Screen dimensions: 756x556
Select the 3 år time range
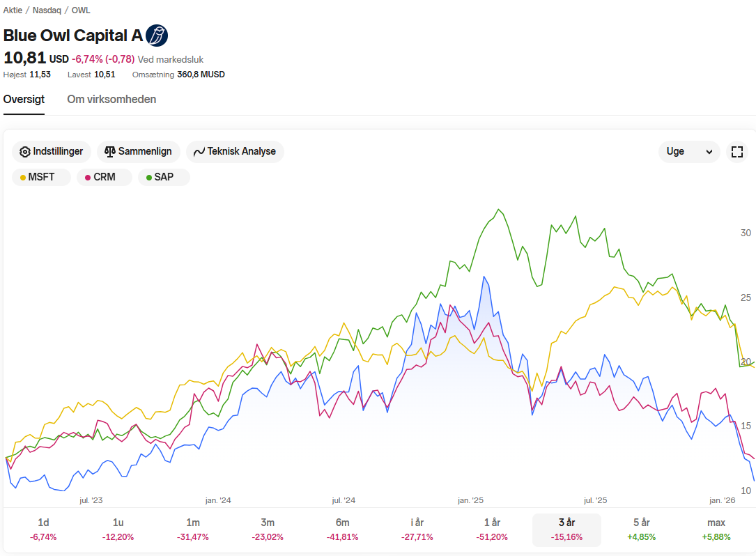tap(566, 530)
